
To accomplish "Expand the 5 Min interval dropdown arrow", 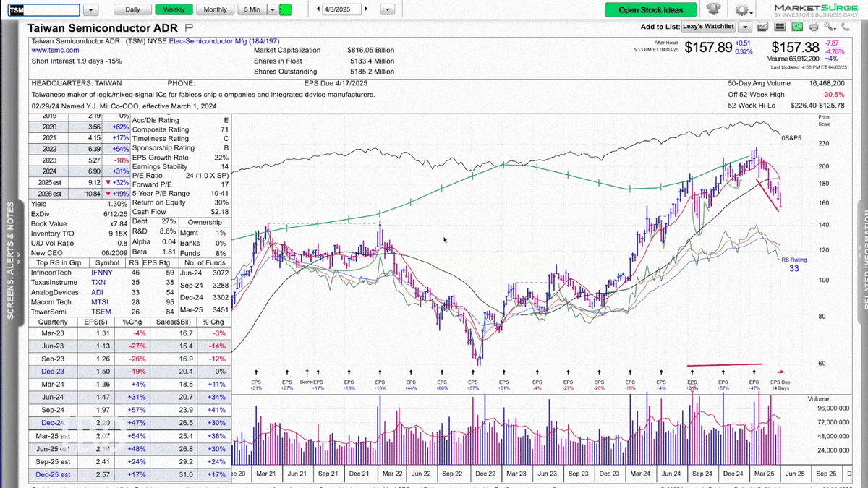I will point(272,9).
